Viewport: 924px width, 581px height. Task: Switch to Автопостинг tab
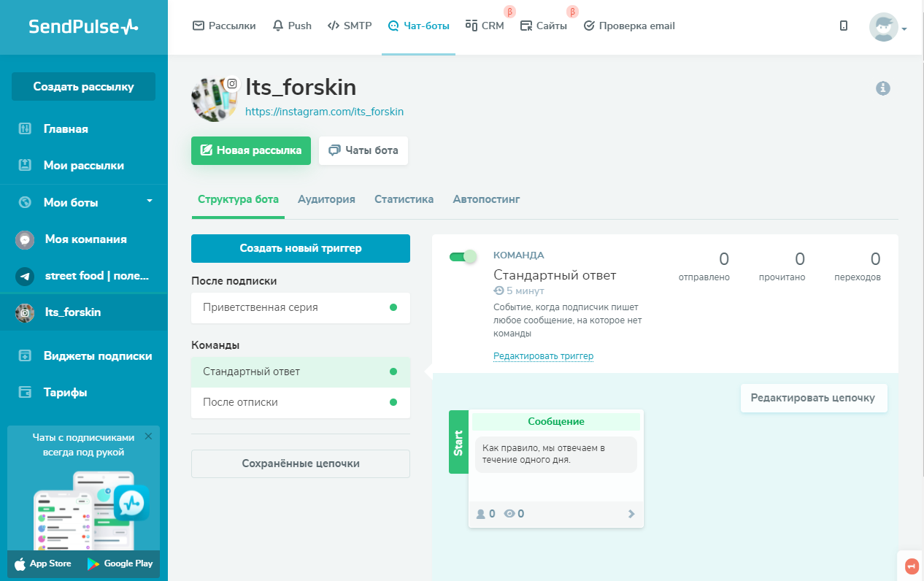(x=486, y=199)
